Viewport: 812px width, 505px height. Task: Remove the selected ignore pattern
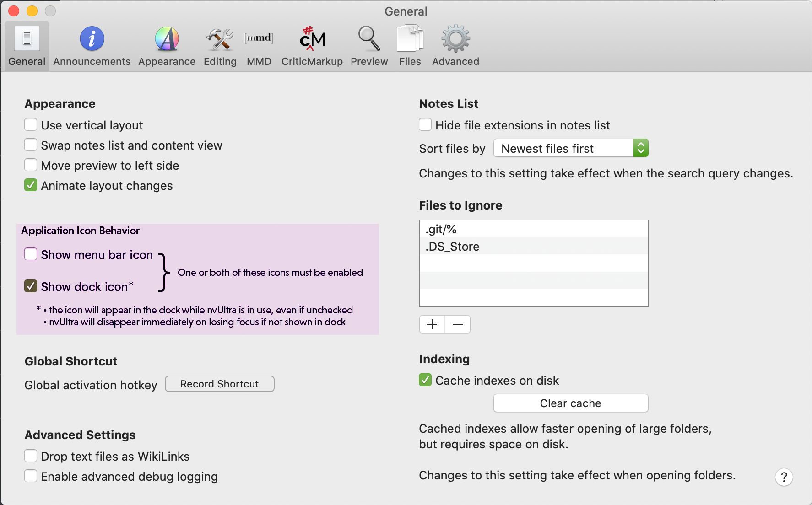pos(458,324)
